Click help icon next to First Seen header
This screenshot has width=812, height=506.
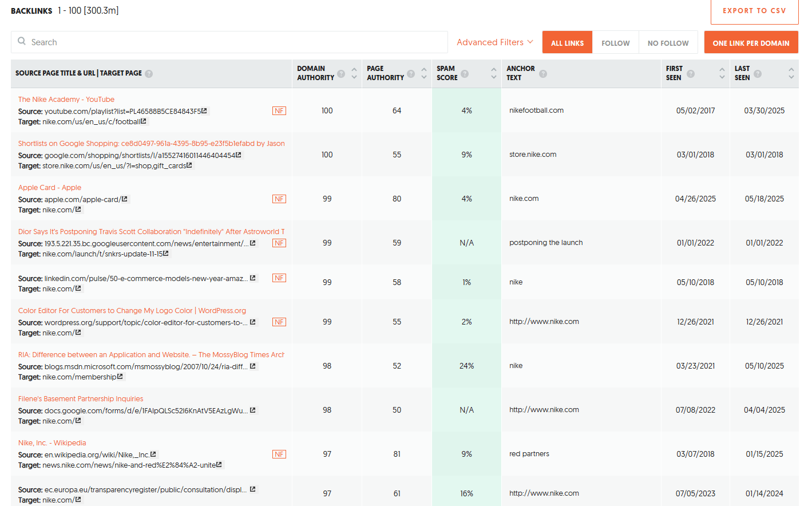691,74
